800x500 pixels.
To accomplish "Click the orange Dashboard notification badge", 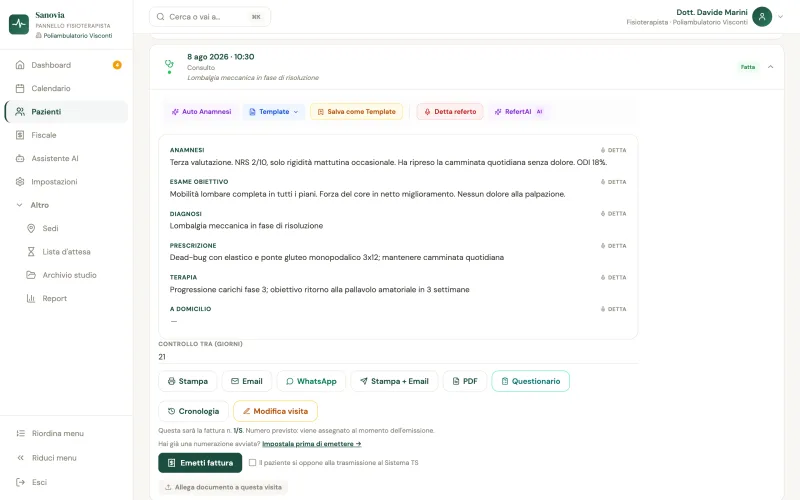I will point(117,65).
